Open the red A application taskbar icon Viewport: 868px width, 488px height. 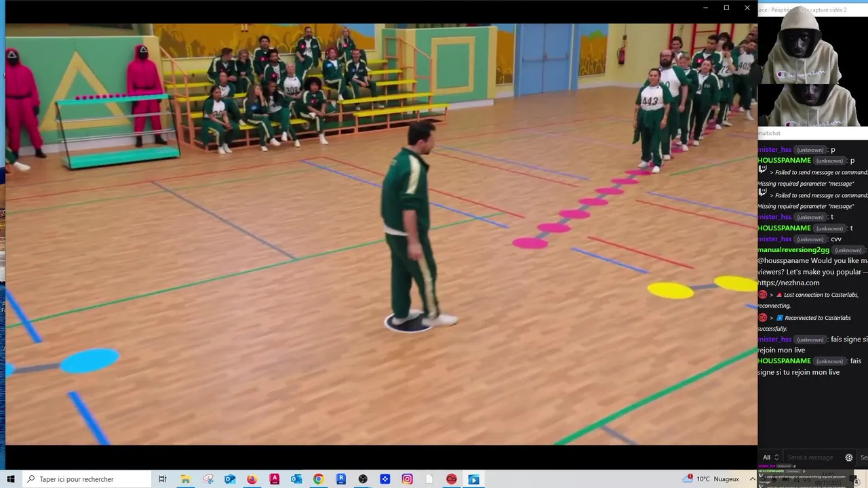pyautogui.click(x=275, y=479)
